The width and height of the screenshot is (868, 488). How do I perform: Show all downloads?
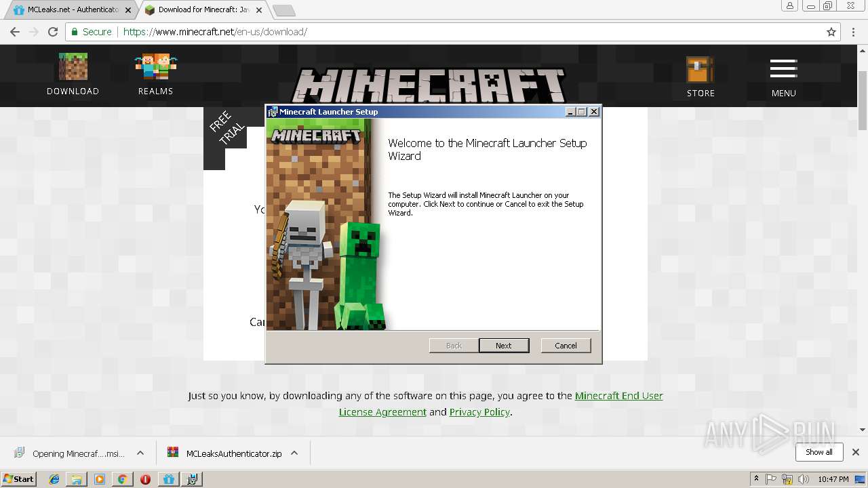(x=818, y=452)
